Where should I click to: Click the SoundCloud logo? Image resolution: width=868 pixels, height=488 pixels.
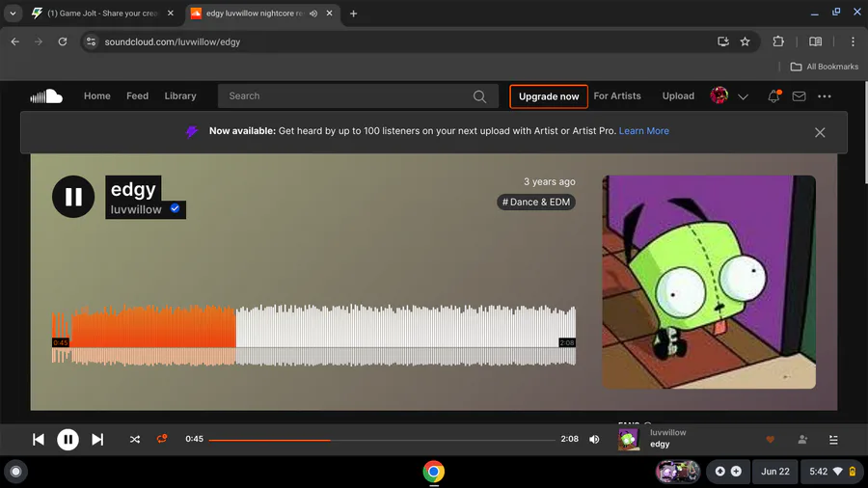(x=46, y=96)
